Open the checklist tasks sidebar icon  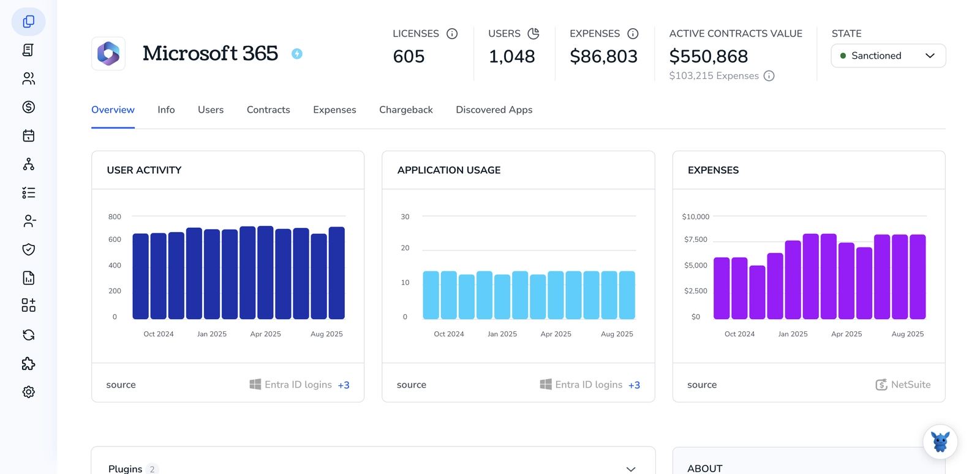coord(28,193)
